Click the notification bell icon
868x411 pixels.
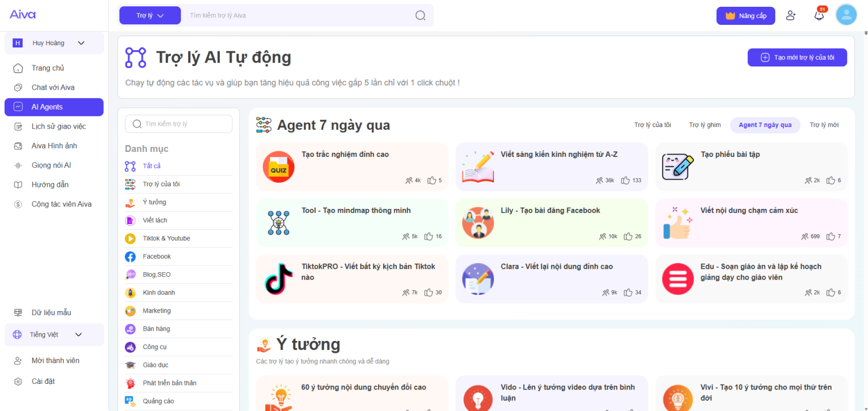[x=819, y=16]
